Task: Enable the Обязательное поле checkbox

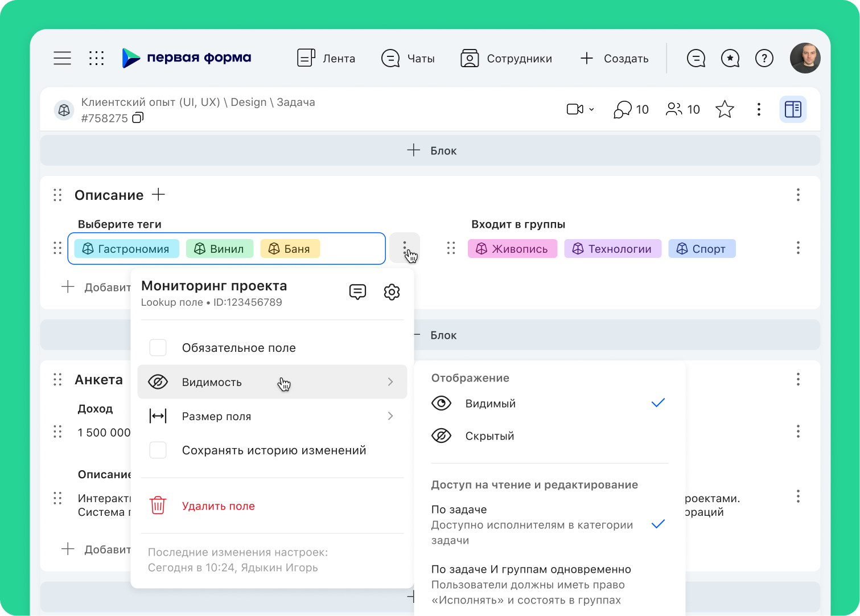Action: (158, 348)
